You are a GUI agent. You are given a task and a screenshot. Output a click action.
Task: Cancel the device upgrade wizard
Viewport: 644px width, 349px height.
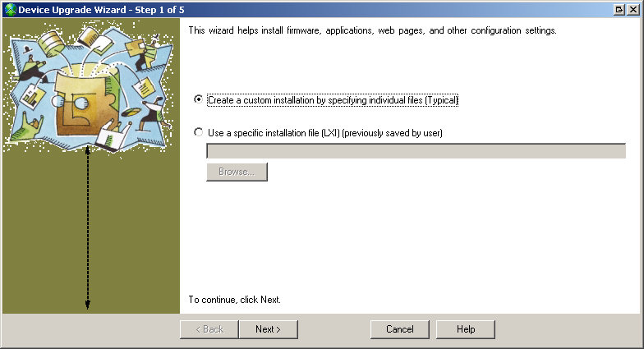(x=399, y=329)
